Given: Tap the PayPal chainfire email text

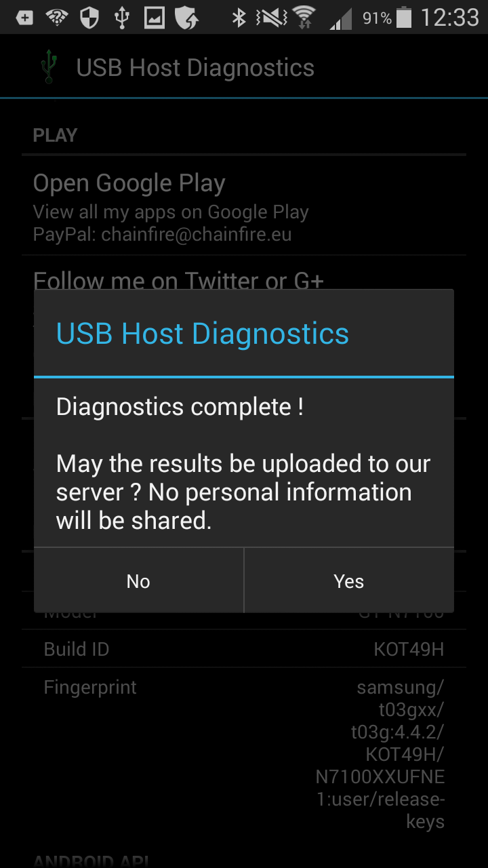Looking at the screenshot, I should (x=163, y=235).
